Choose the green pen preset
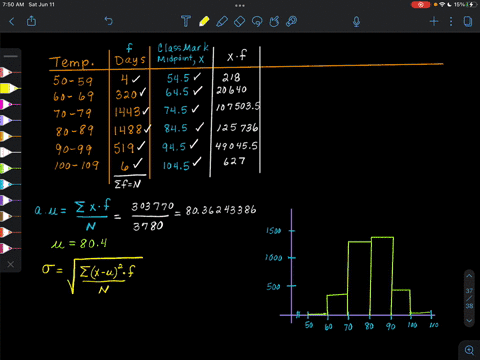This screenshot has width=480, height=360. 10,168
